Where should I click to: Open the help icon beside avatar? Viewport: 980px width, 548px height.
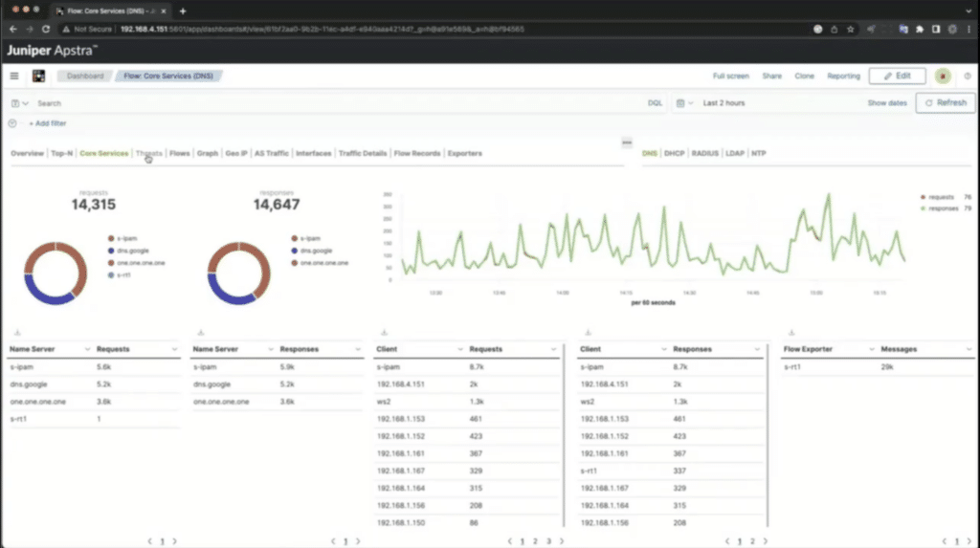click(968, 76)
